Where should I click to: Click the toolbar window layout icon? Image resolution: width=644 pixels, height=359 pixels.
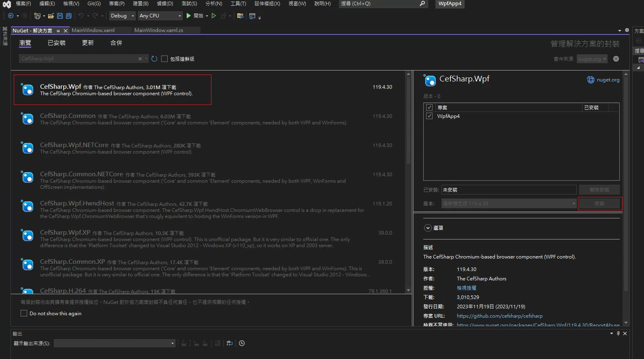coord(252,16)
